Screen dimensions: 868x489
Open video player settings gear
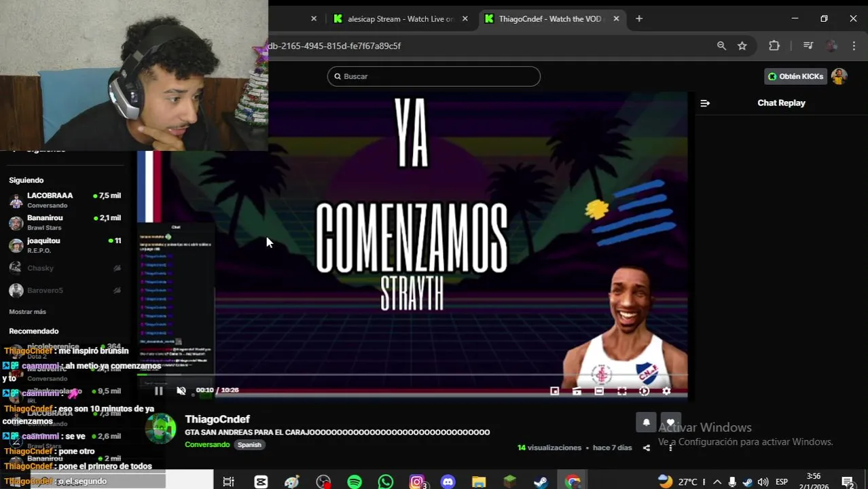666,391
